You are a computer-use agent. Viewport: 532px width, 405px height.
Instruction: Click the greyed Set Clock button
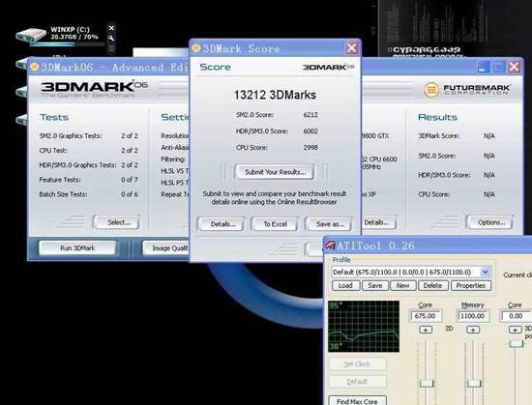(x=357, y=364)
